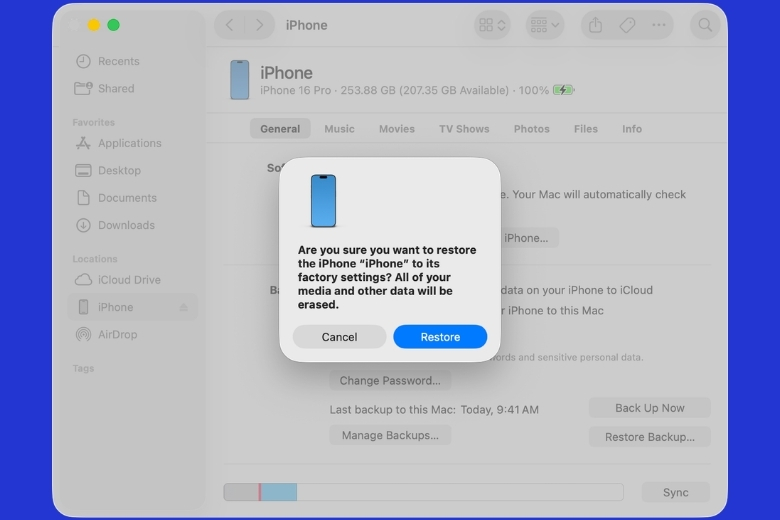Open Documents in the sidebar
Viewport: 780px width, 520px height.
tap(132, 198)
